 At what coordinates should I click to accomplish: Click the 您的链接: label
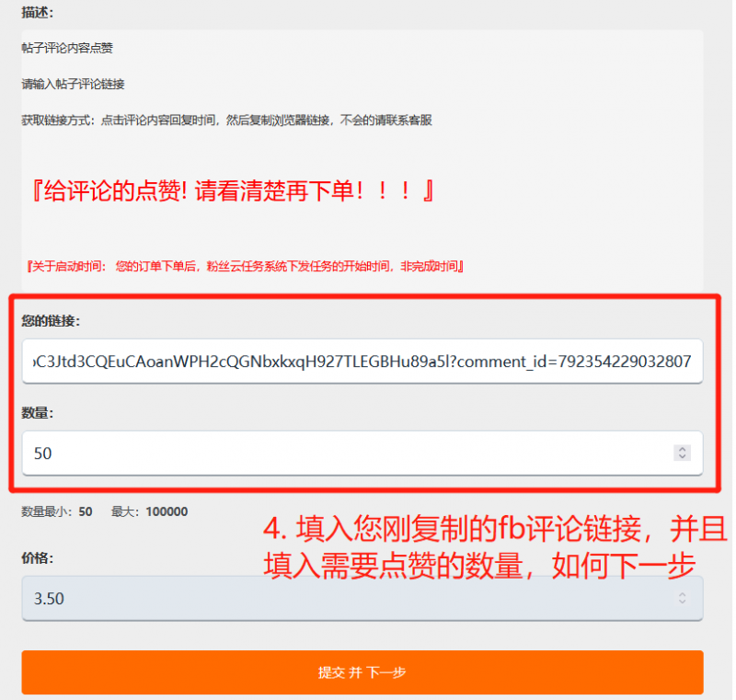51,321
